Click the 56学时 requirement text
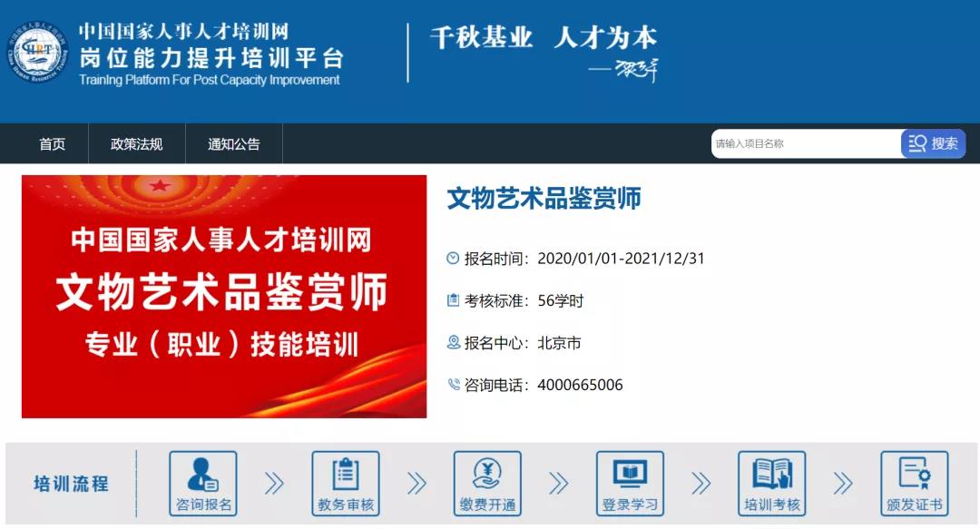Image resolution: width=980 pixels, height=529 pixels. tap(561, 300)
